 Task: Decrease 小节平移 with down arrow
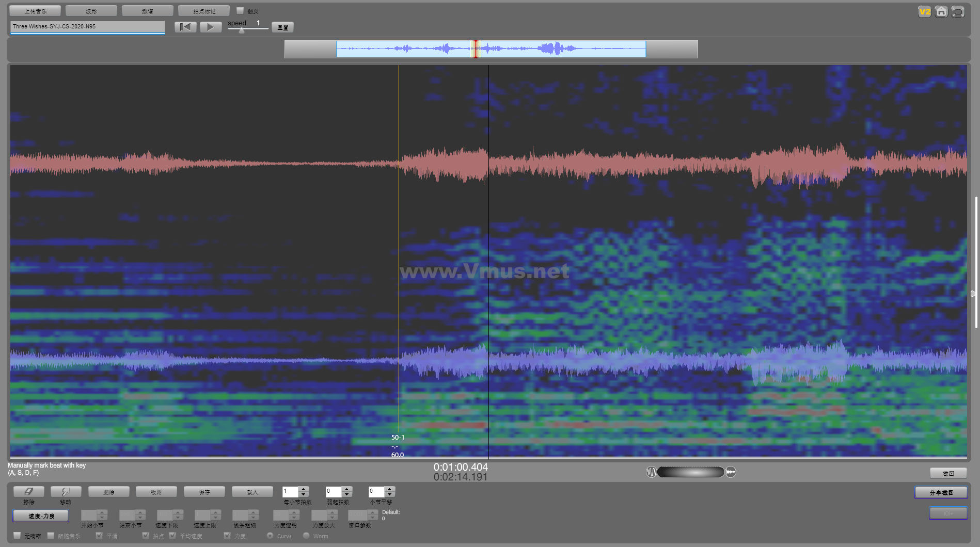[x=390, y=494]
